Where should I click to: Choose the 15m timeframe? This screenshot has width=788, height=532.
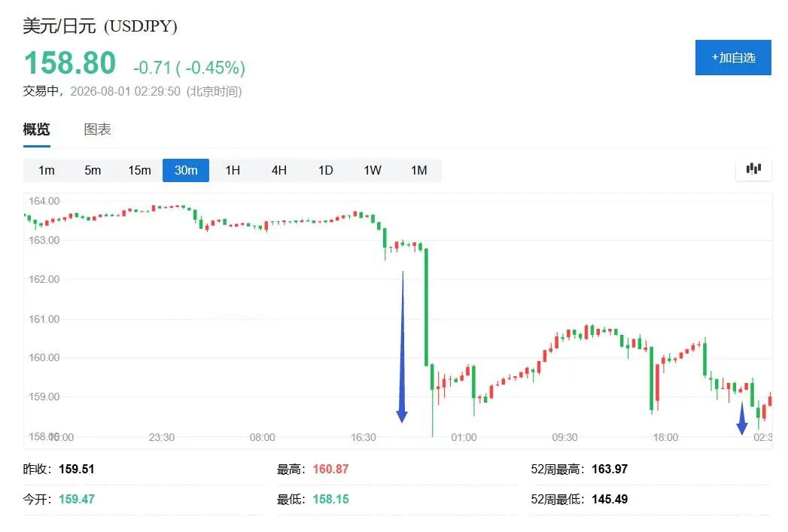[139, 170]
